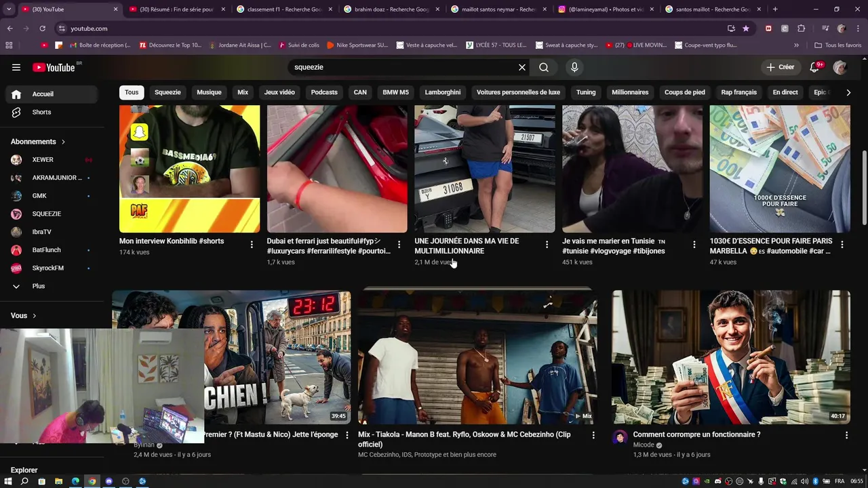
Task: Open the YouTube hamburger guide menu
Action: (16, 67)
